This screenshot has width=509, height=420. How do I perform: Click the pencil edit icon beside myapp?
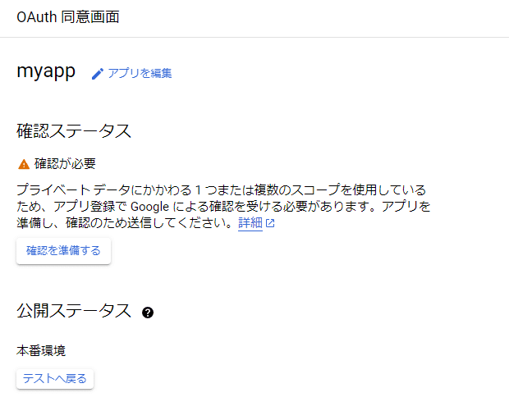pos(98,74)
